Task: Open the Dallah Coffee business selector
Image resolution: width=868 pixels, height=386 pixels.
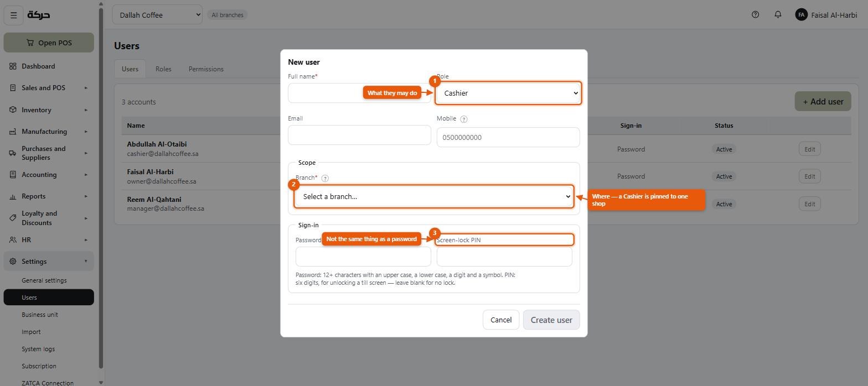Action: point(157,15)
